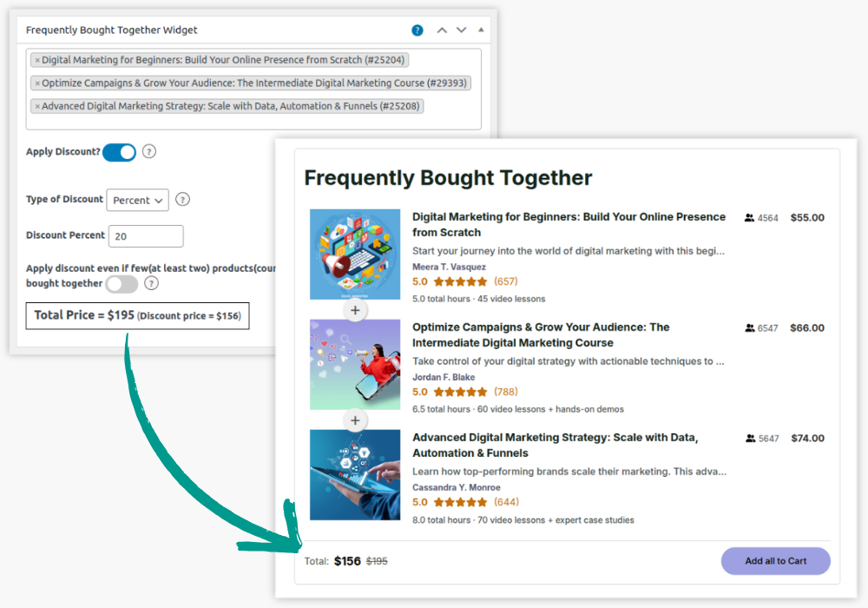The height and width of the screenshot is (608, 868).
Task: Click help icon next to Type of Discount
Action: tap(182, 200)
